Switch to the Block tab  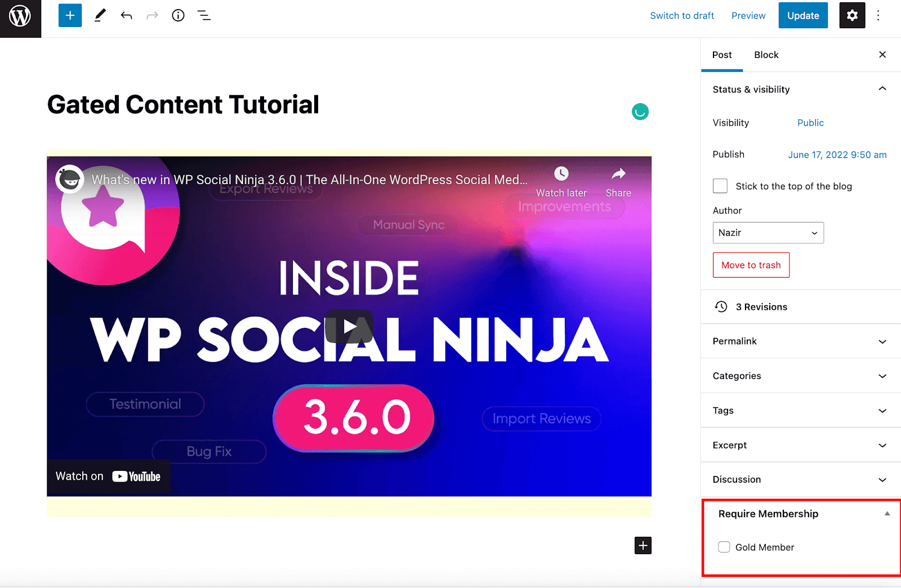coord(766,55)
